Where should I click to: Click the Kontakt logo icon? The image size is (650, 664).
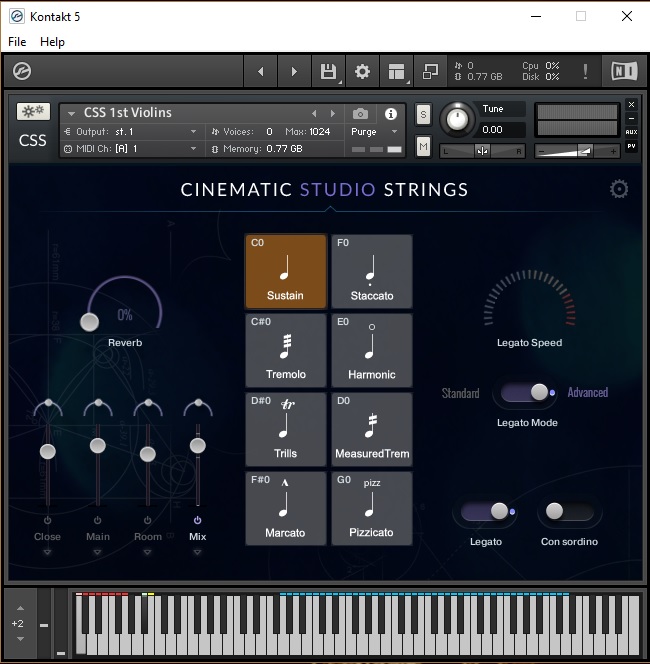[x=22, y=72]
